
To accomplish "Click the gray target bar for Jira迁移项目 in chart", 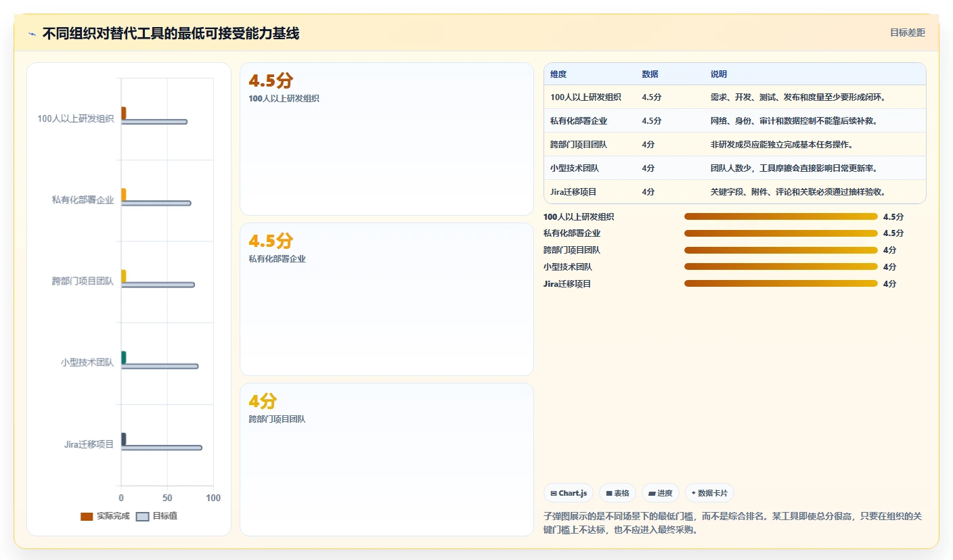I will coord(161,448).
